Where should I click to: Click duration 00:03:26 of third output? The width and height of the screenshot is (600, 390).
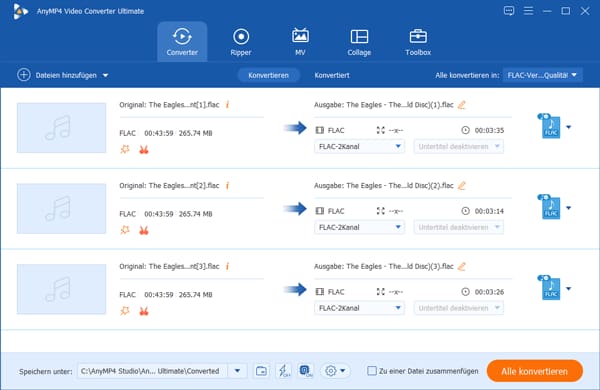point(489,292)
